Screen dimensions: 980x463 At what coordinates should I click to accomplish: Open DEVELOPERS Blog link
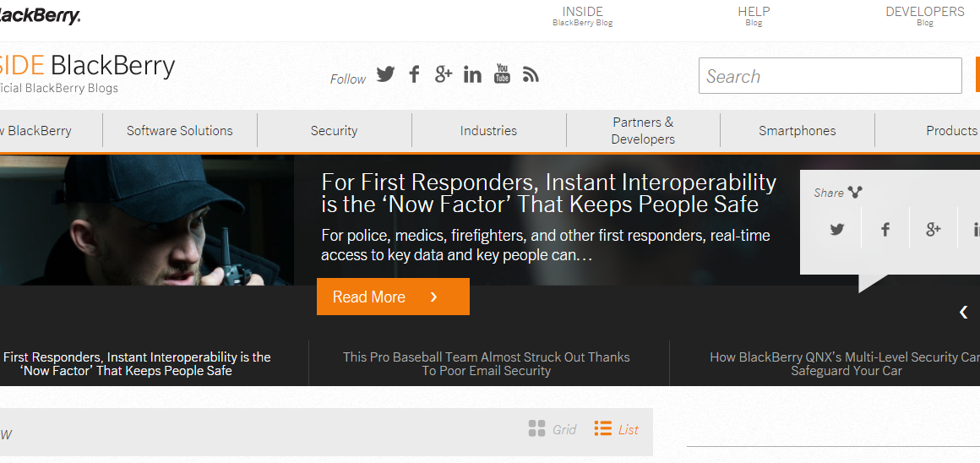tap(925, 16)
